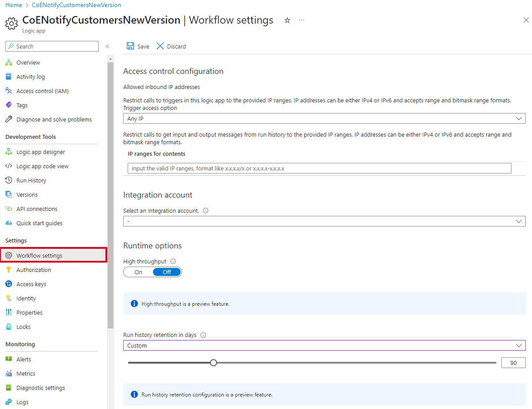Click the High throughput info icon

click(x=173, y=262)
